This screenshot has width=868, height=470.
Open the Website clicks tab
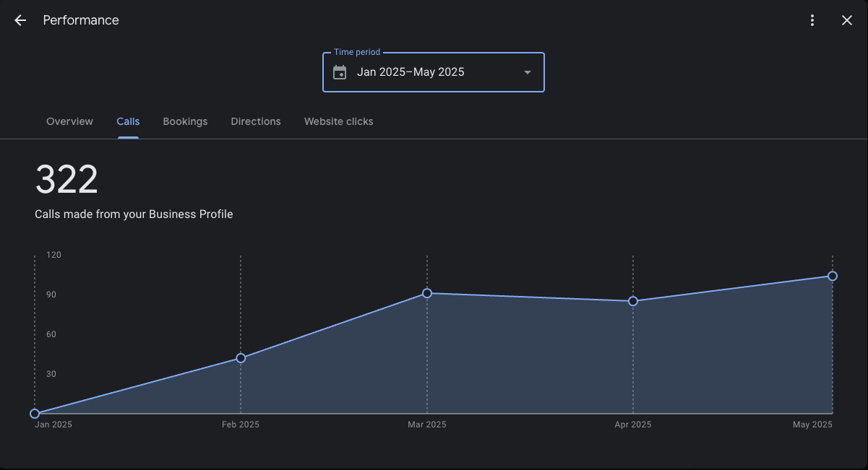(x=339, y=121)
